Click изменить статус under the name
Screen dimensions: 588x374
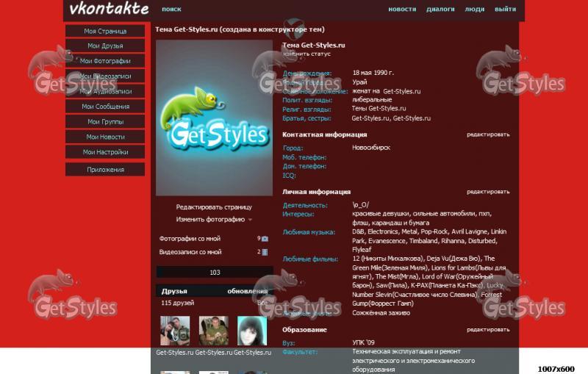306,54
